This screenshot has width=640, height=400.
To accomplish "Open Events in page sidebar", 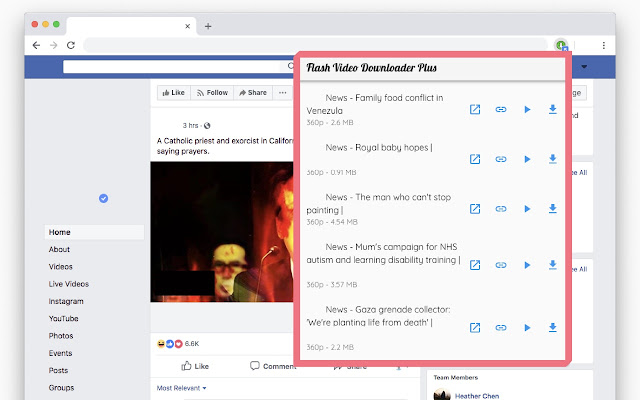I will pyautogui.click(x=60, y=353).
